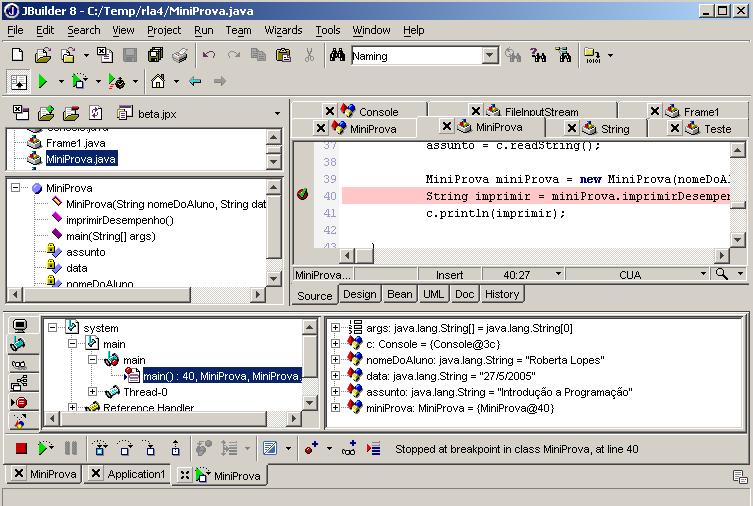The width and height of the screenshot is (753, 506).
Task: Click the New file icon
Action: 17,55
